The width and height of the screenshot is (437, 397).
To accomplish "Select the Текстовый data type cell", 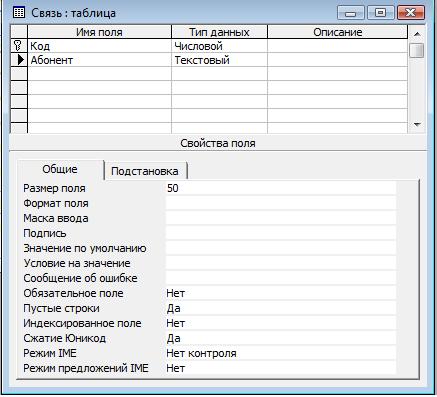I will pyautogui.click(x=219, y=60).
